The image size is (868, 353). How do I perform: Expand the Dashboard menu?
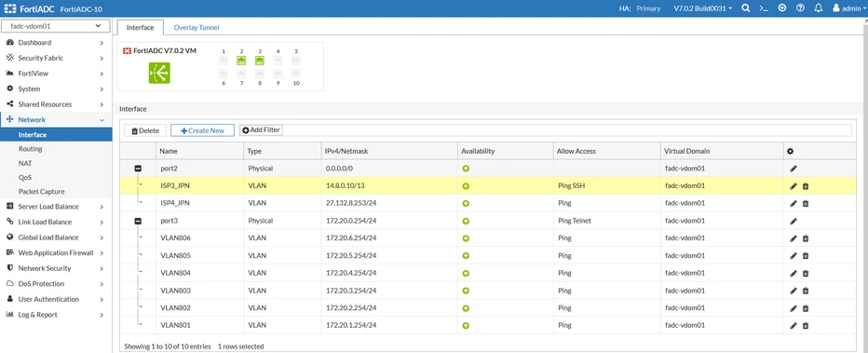pos(55,43)
